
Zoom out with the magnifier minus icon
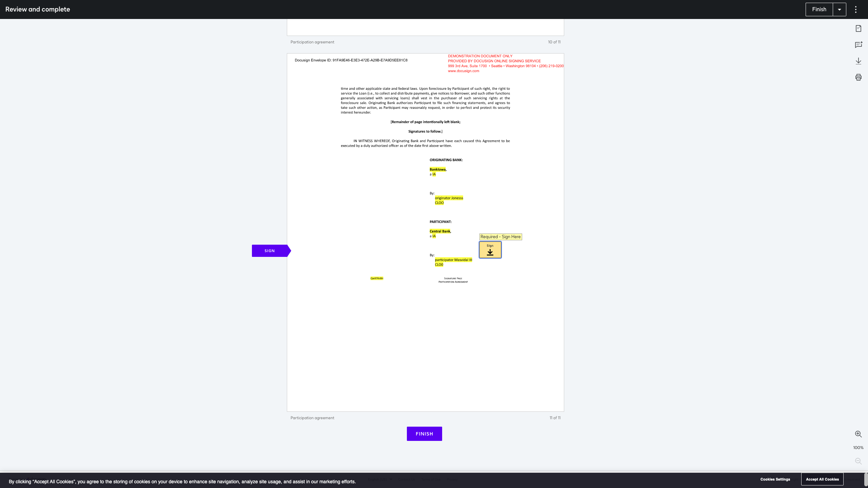tap(858, 461)
